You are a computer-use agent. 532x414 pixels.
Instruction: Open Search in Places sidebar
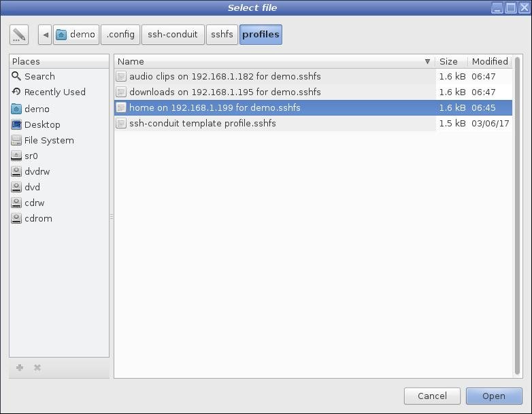pyautogui.click(x=59, y=76)
